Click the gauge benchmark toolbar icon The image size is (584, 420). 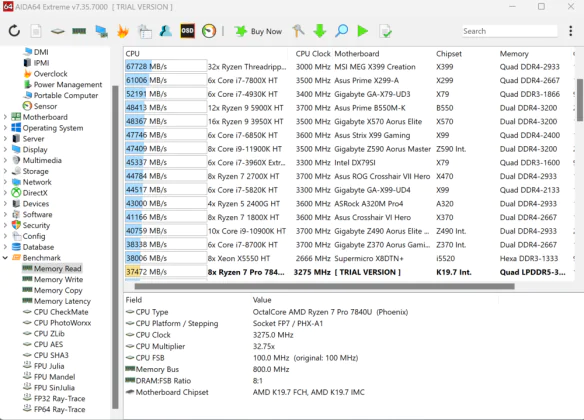coord(209,31)
